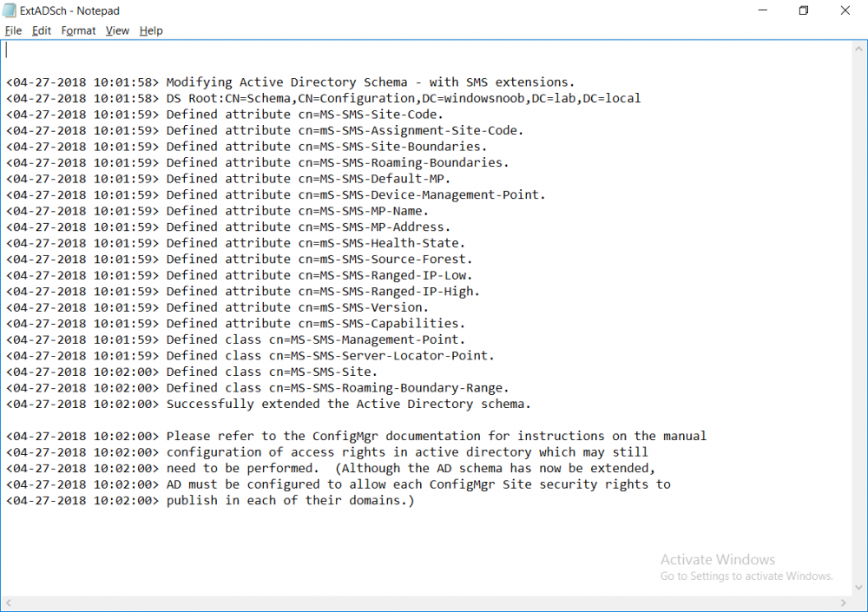Open the Format menu
Viewport: 868px width, 612px height.
coord(79,31)
